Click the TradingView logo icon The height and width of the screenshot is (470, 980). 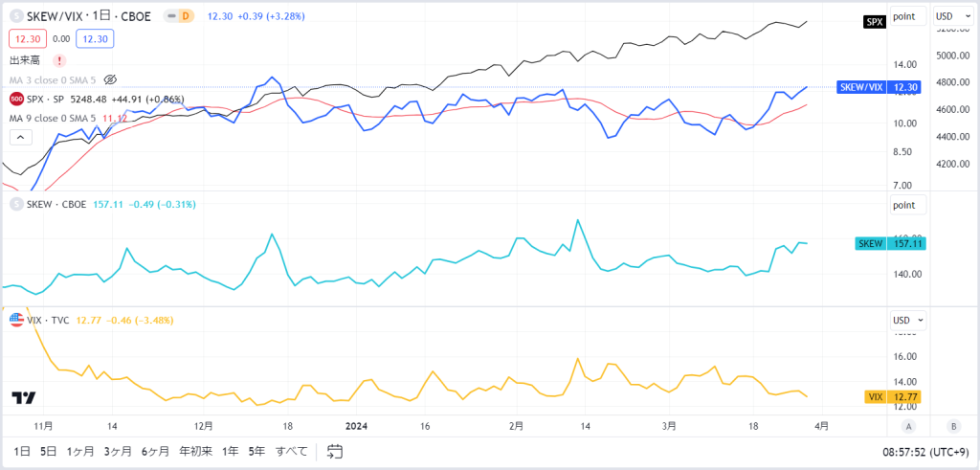coord(24,398)
